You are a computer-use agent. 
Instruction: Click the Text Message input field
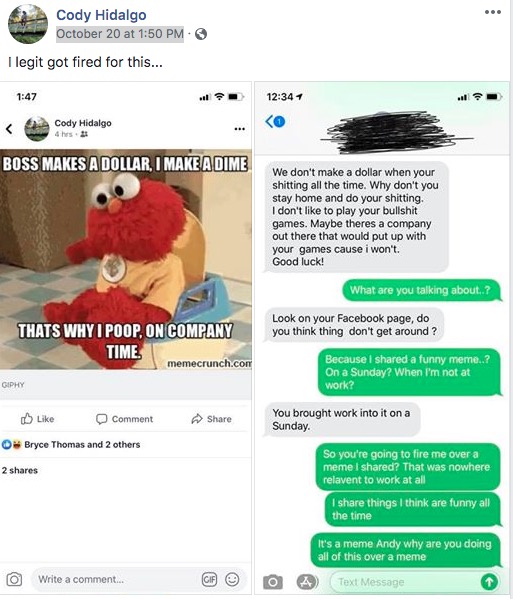point(405,582)
